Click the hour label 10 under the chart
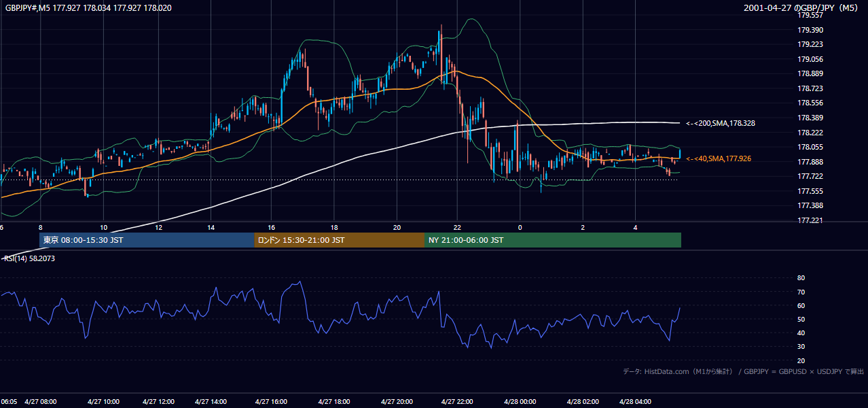868x408 pixels. click(103, 228)
